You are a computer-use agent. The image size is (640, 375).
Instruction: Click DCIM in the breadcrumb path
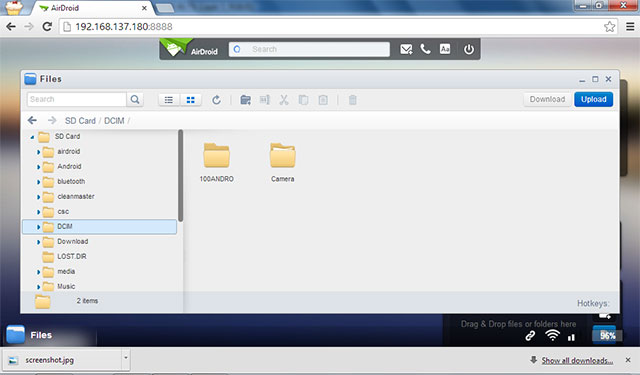click(x=114, y=121)
